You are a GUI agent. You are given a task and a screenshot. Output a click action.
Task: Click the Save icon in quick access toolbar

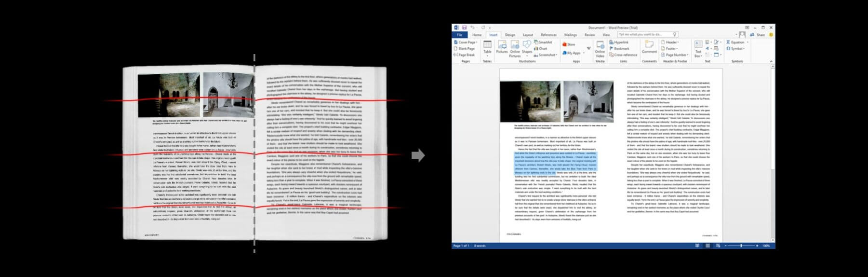pos(464,28)
